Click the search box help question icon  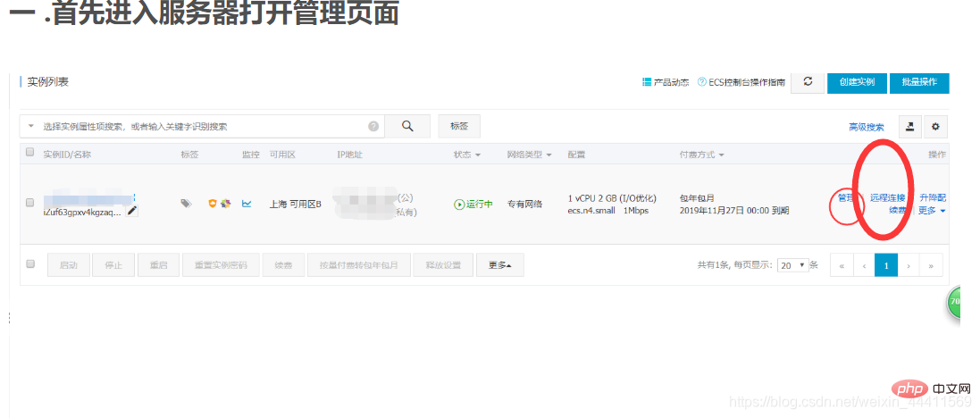pos(373,127)
